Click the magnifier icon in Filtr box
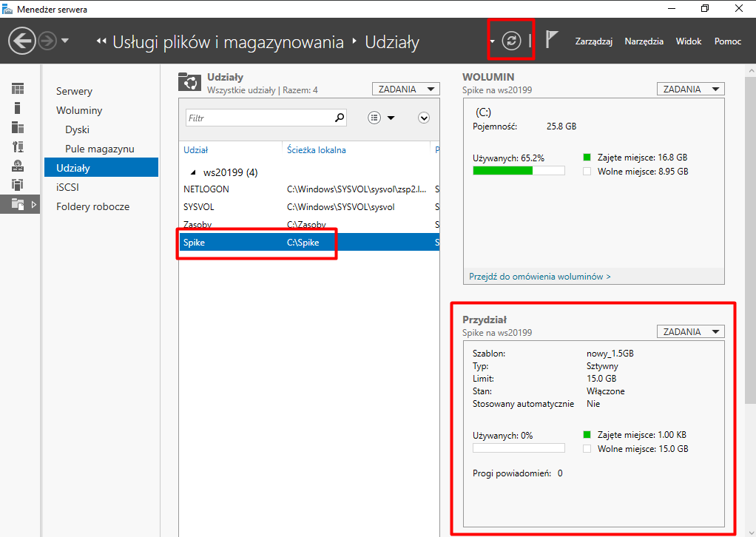Image resolution: width=756 pixels, height=537 pixels. click(x=340, y=118)
